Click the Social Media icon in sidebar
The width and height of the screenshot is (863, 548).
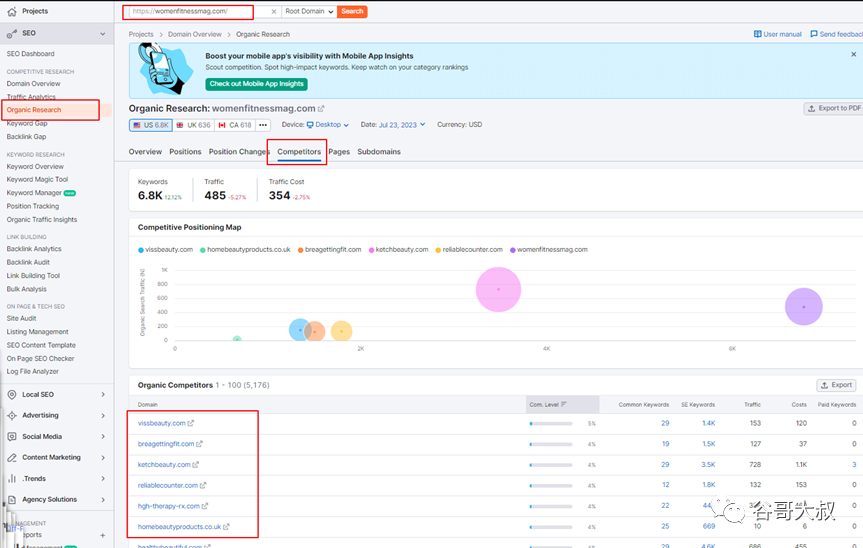(x=12, y=436)
